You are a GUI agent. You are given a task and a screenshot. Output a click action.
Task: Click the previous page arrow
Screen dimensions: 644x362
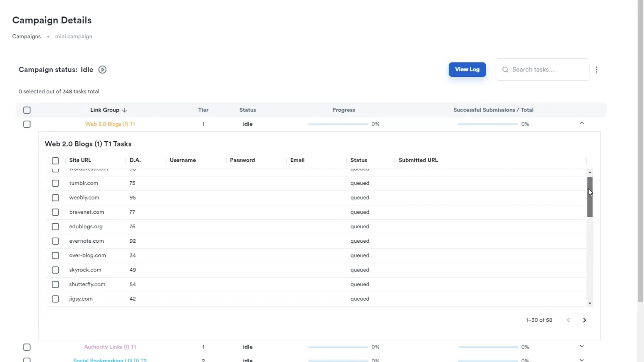point(568,320)
